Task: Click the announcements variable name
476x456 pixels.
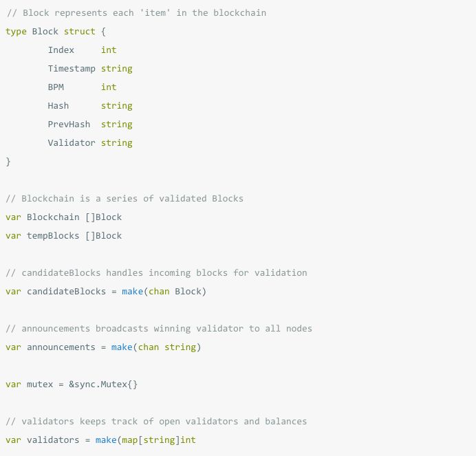Action: point(61,347)
